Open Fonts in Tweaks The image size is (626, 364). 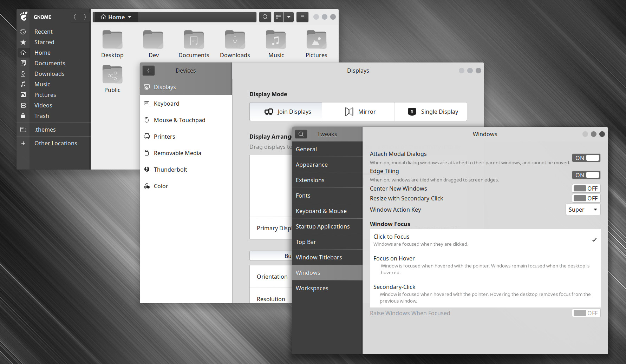point(327,196)
